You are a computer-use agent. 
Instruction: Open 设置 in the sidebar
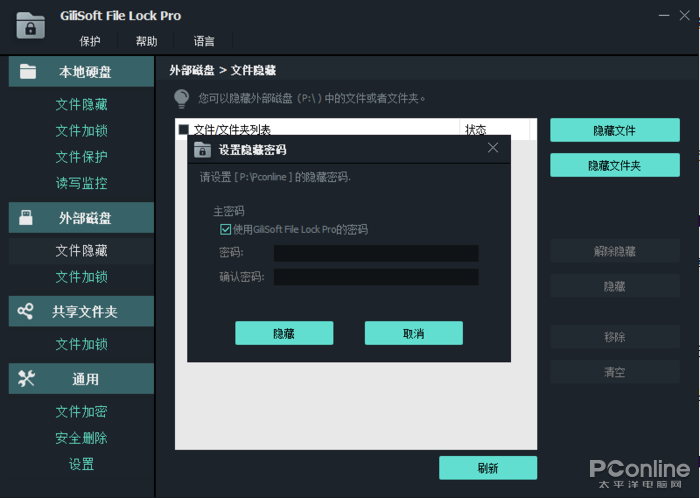click(x=81, y=464)
